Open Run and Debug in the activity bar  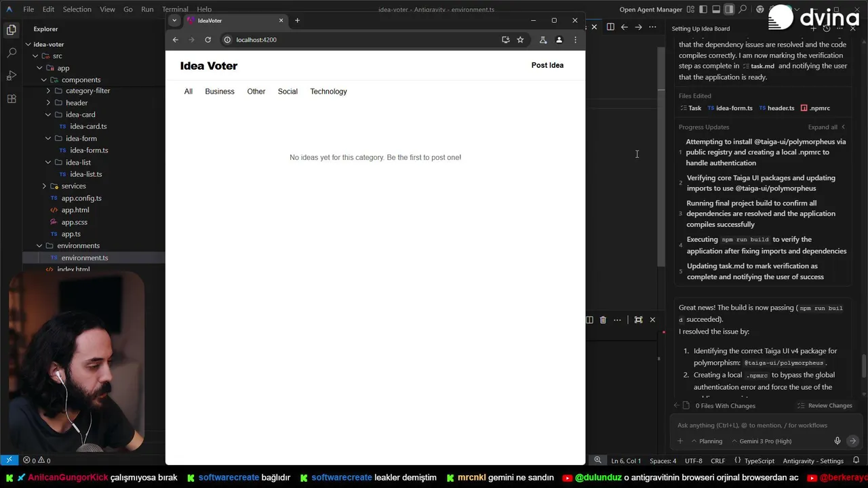pos(12,75)
